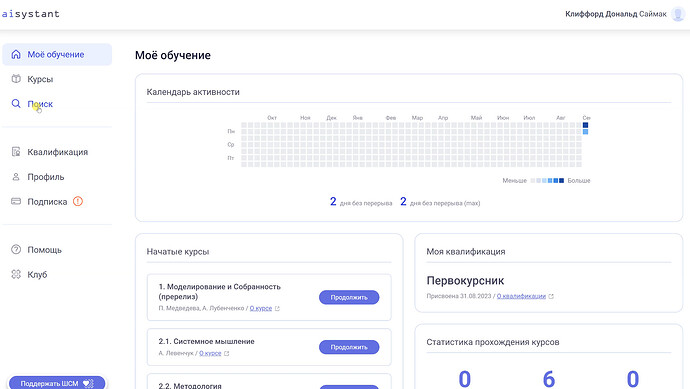The image size is (690, 389).
Task: Open О курсе link for Системное мышление
Action: click(x=210, y=353)
